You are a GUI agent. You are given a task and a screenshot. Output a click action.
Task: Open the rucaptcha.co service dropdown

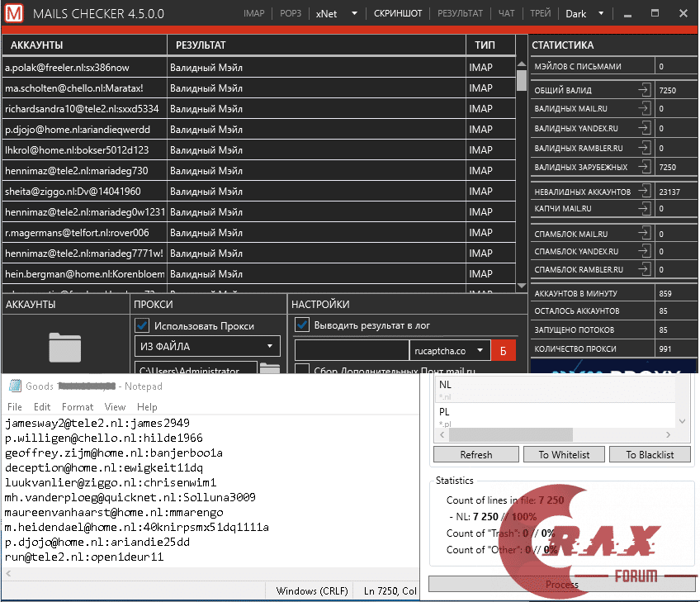[450, 351]
